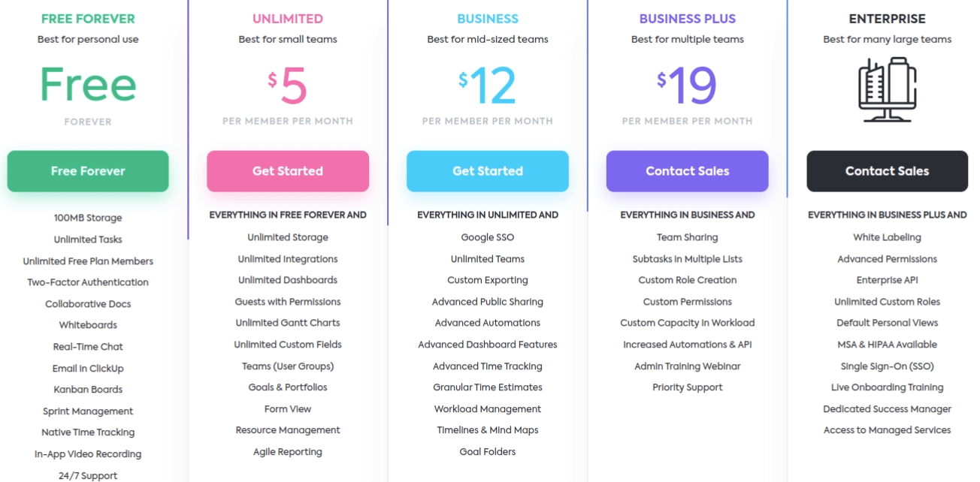Open the Google SSO feature item

coord(488,237)
